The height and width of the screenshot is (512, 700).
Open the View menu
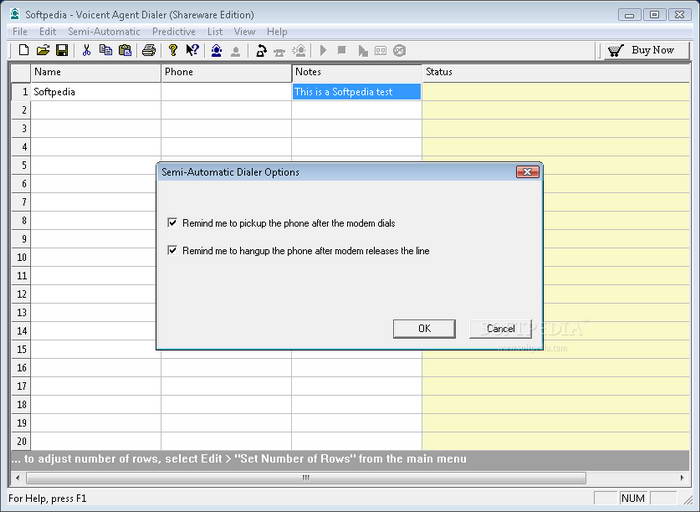245,32
